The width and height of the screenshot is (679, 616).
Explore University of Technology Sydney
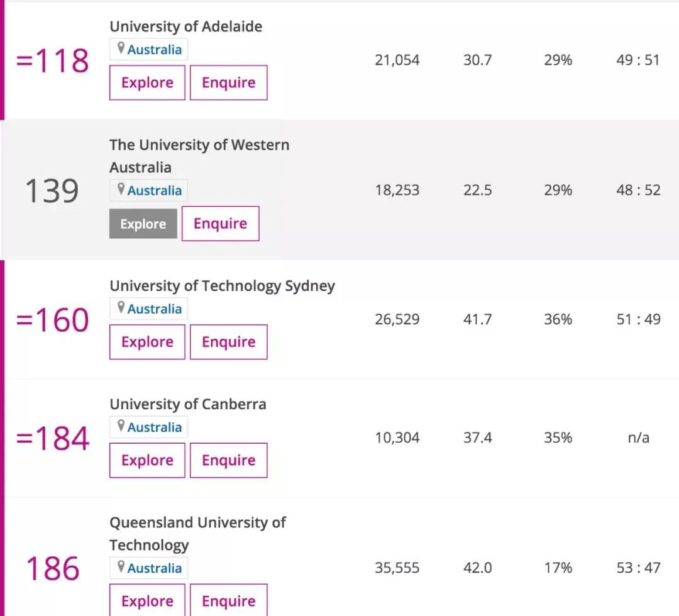[x=147, y=342]
